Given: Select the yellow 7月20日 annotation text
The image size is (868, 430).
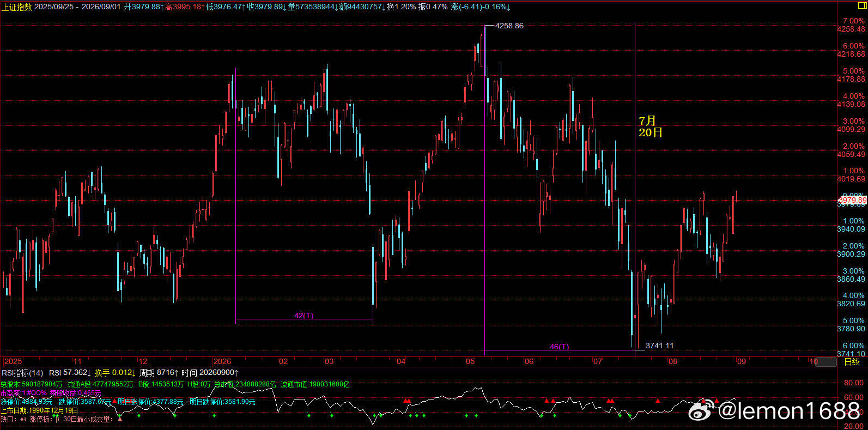Looking at the screenshot, I should (x=651, y=126).
